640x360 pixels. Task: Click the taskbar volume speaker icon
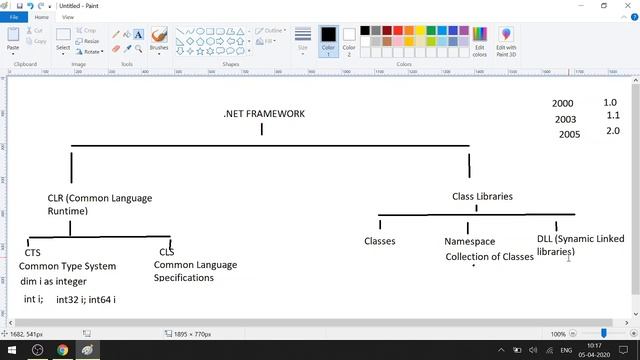[x=533, y=350]
